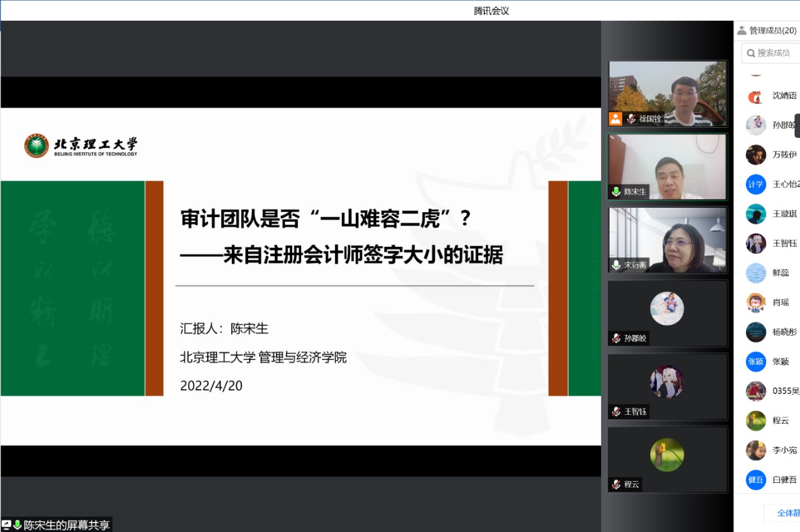Select 白健吾 in the member list
The image size is (800, 532).
(x=784, y=480)
